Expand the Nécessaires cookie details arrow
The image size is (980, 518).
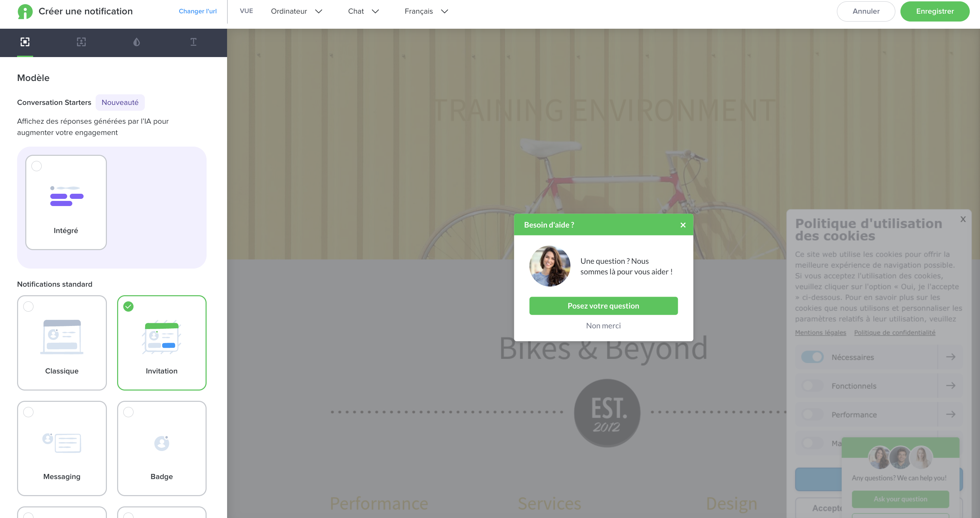950,357
